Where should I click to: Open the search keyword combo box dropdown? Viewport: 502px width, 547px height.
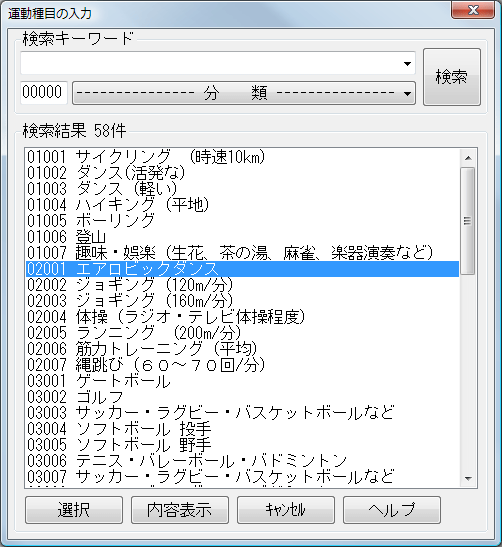[407, 63]
